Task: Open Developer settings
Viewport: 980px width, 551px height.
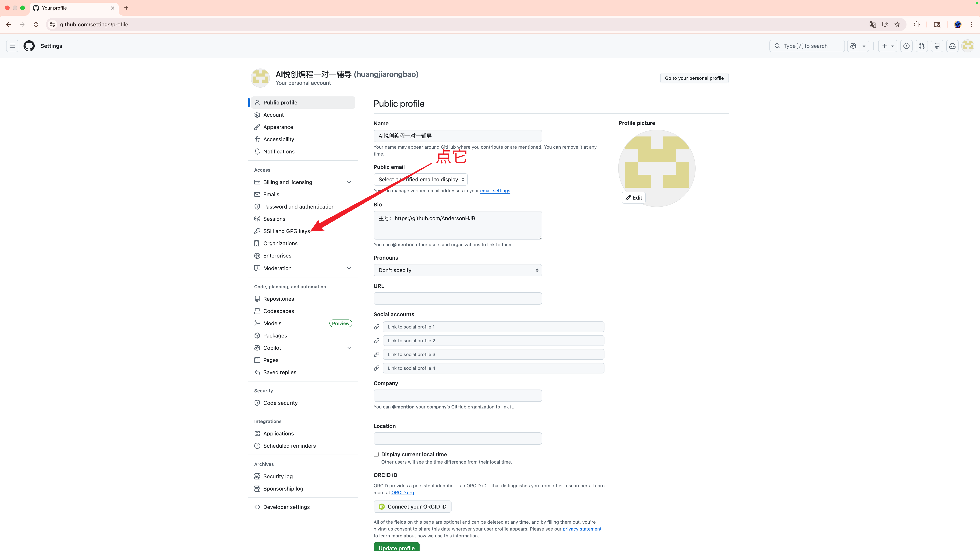Action: (303, 507)
